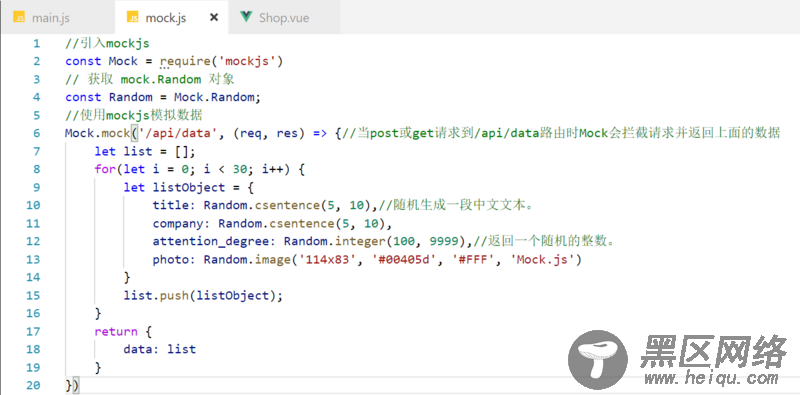Select the mock.js tab label
The width and height of the screenshot is (800, 395).
tap(166, 18)
